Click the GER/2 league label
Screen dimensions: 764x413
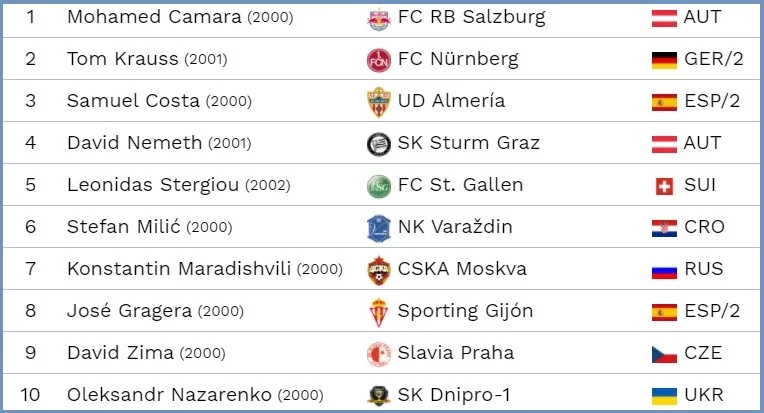point(713,59)
